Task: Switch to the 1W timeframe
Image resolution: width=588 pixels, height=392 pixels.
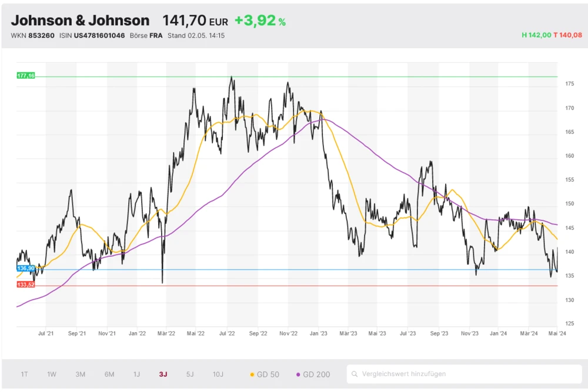Action: (52, 374)
